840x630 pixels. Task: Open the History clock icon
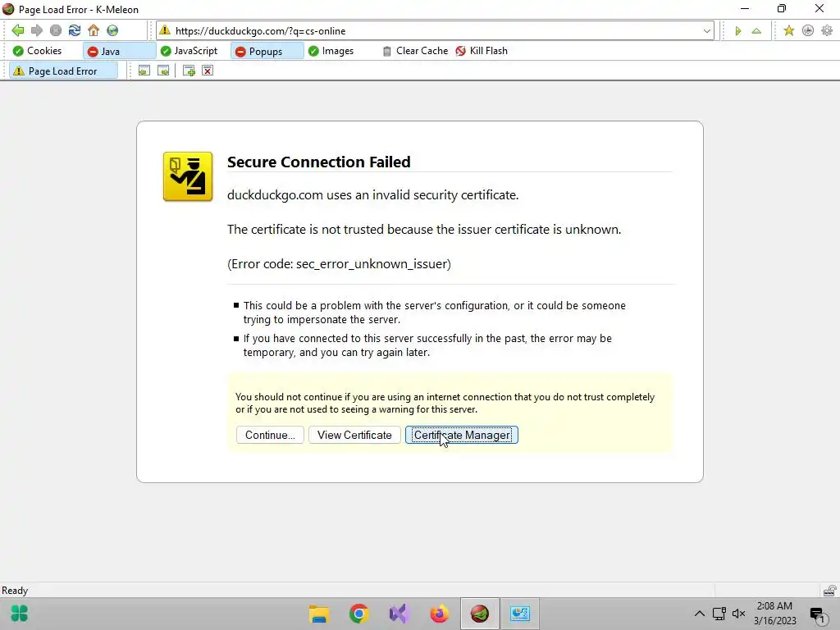808,30
